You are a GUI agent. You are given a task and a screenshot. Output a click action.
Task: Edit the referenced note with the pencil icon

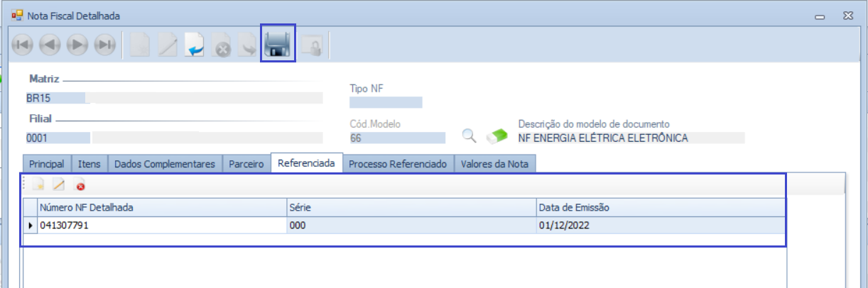click(60, 185)
